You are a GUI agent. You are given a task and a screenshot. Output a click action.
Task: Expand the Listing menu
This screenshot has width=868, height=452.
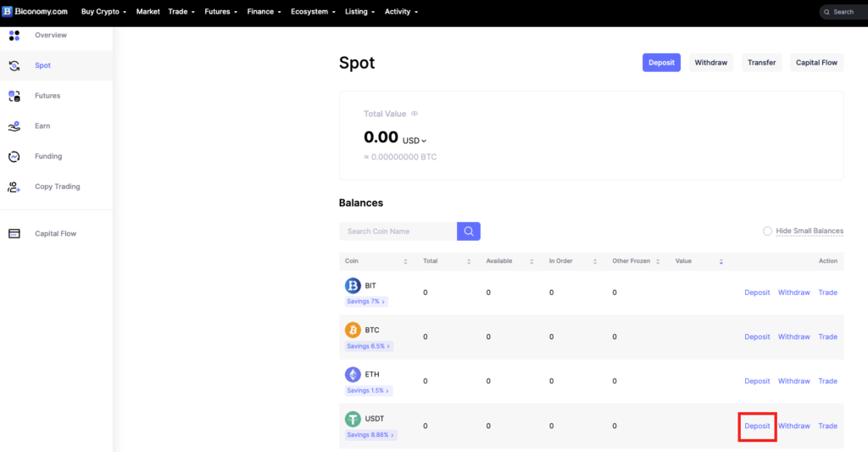[359, 12]
